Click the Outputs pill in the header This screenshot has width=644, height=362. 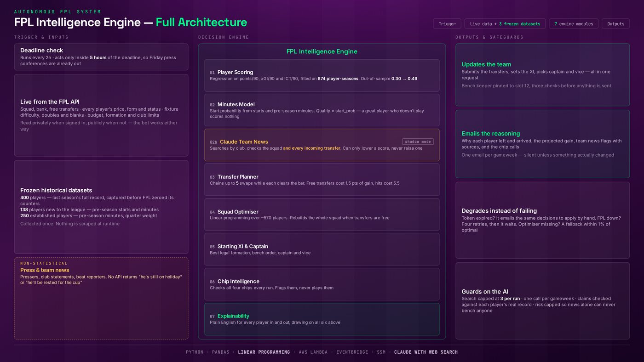pyautogui.click(x=615, y=24)
